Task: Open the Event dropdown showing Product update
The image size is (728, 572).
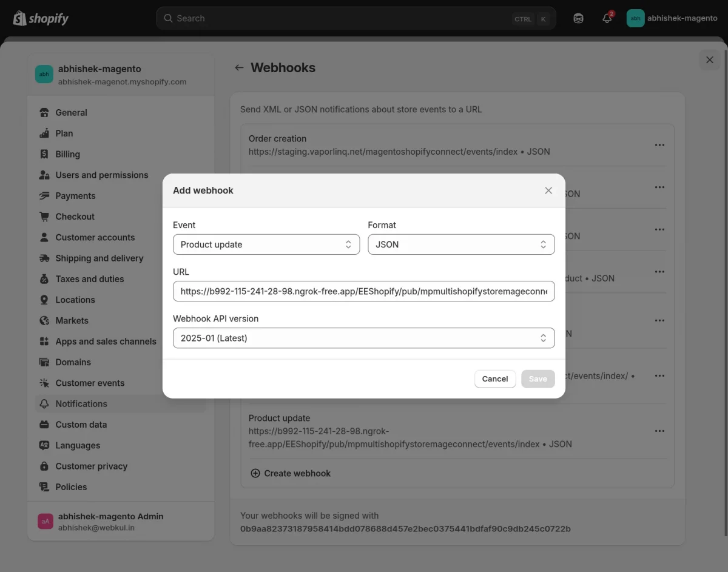Action: tap(266, 244)
